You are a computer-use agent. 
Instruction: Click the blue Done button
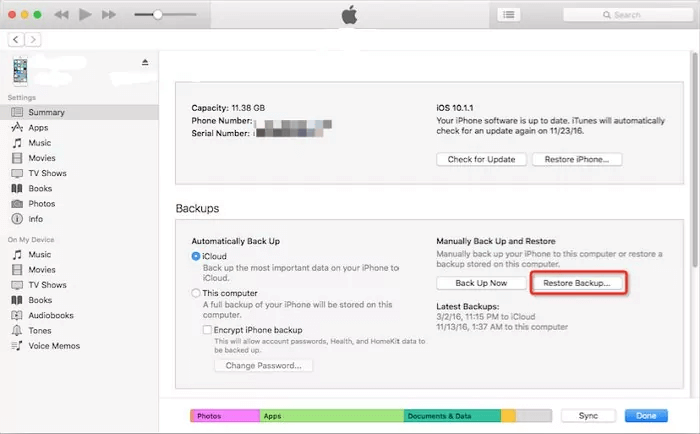point(646,416)
